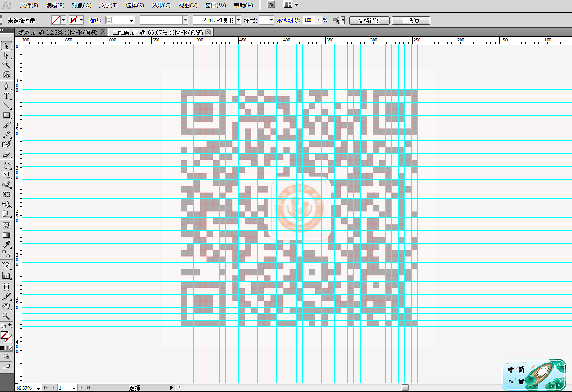Viewport: 572px width, 392px height.
Task: Open the 2 pt. 椭圆形 brush dropdown
Action: pos(239,20)
